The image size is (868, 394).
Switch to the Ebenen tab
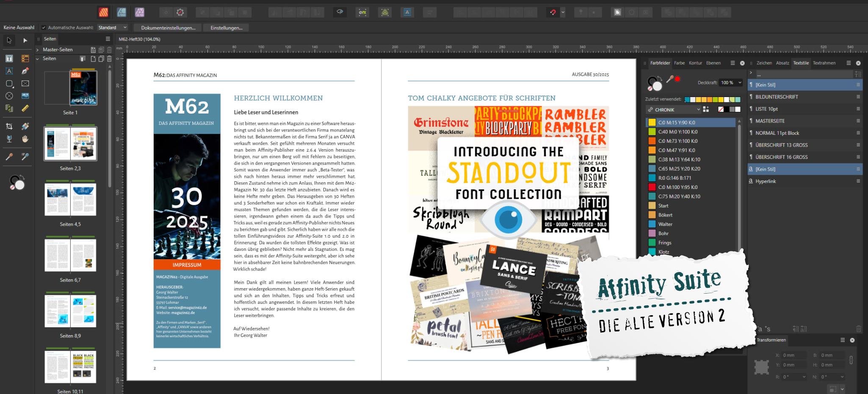coord(713,63)
